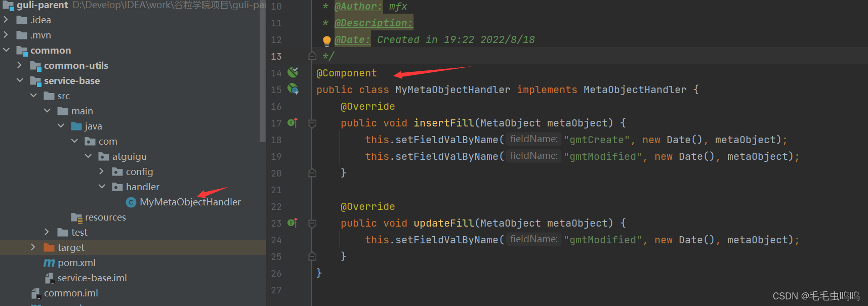Click the implements-method gutter icon on line 23
The height and width of the screenshot is (306, 868).
tap(293, 223)
